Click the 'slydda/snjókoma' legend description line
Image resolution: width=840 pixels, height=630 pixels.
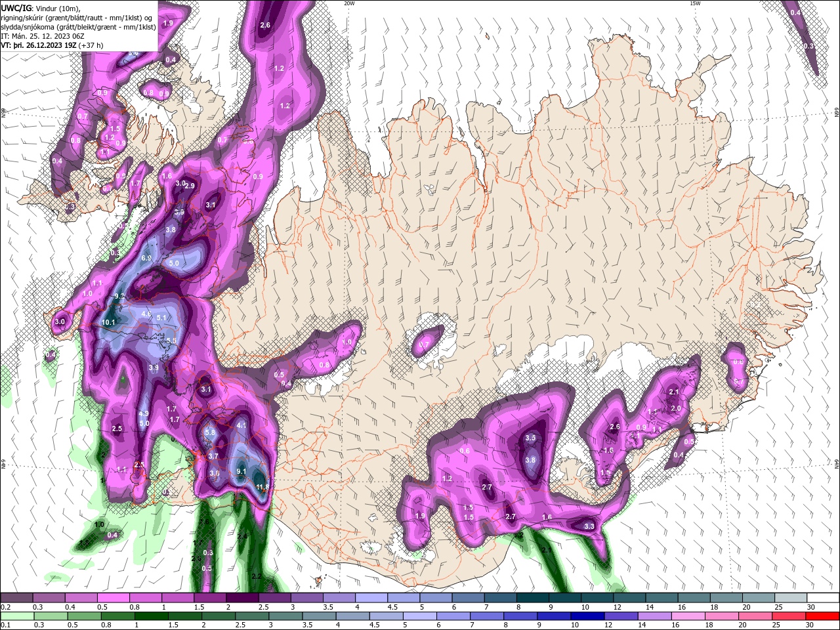[78, 26]
